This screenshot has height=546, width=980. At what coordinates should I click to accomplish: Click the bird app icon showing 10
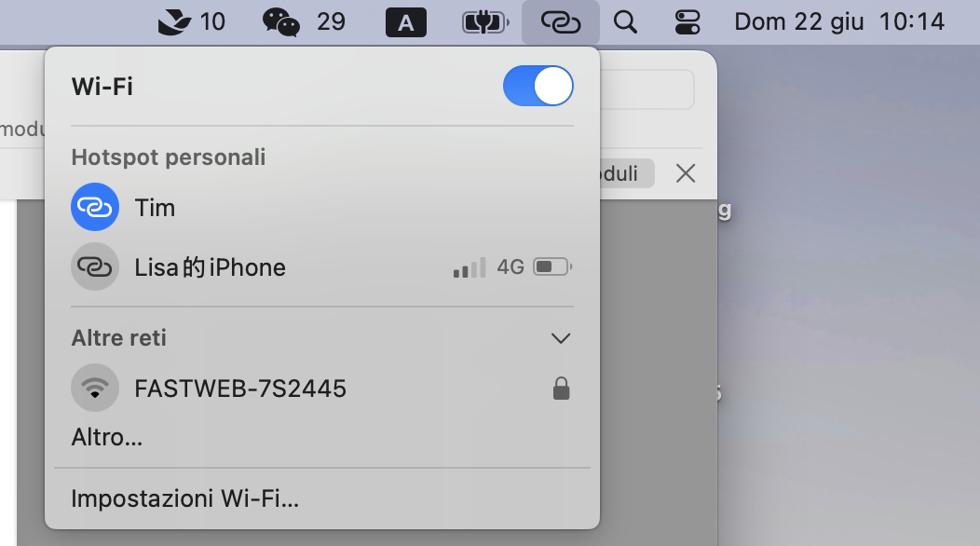pyautogui.click(x=174, y=22)
